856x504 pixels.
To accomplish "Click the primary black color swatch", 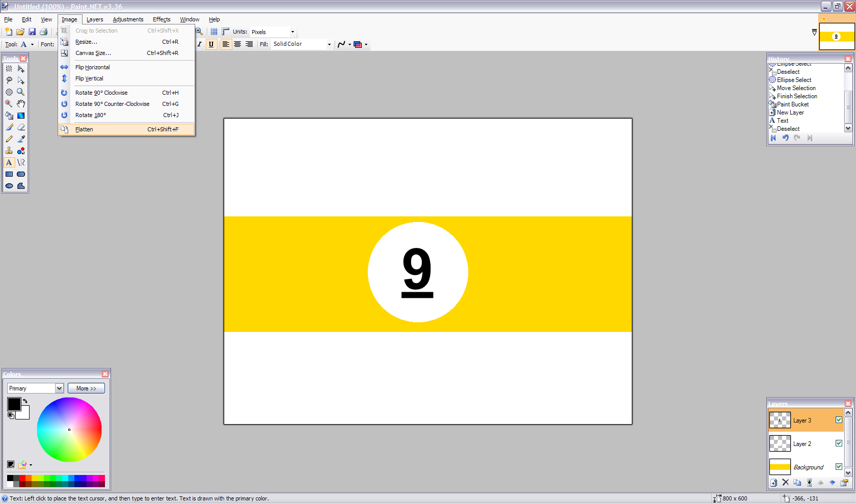I will click(x=14, y=404).
